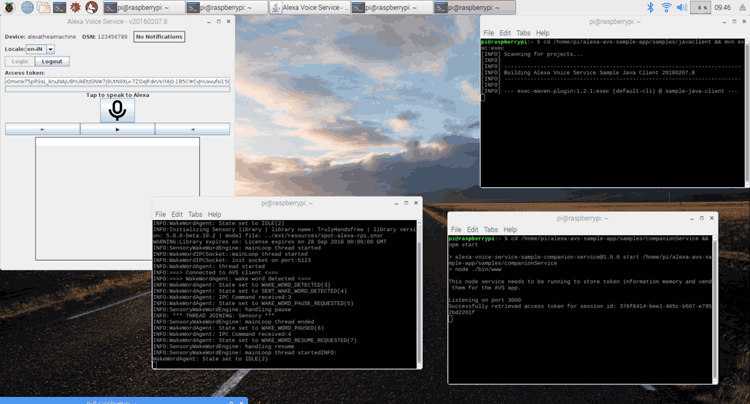750x404 pixels.
Task: Open the Wi-Fi network tray icon
Action: (666, 7)
